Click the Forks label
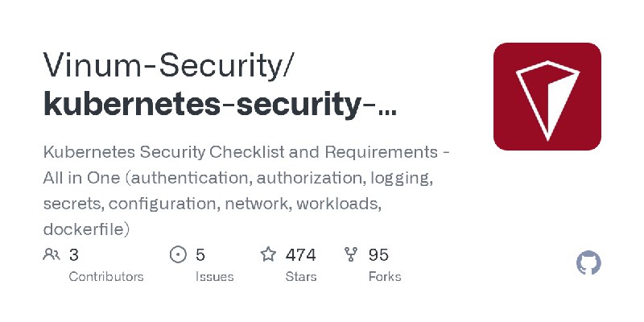Image resolution: width=644 pixels, height=322 pixels. (x=385, y=277)
